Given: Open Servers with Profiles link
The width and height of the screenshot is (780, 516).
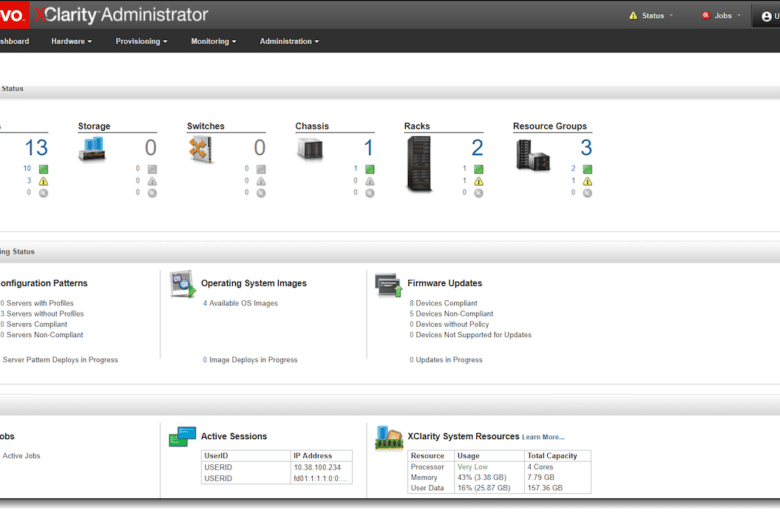Looking at the screenshot, I should pyautogui.click(x=37, y=303).
